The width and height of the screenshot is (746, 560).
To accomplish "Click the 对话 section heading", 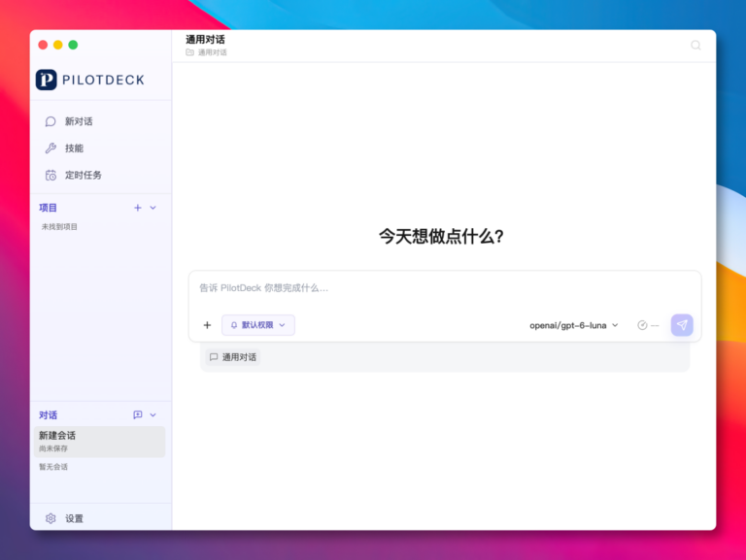I will coord(48,415).
